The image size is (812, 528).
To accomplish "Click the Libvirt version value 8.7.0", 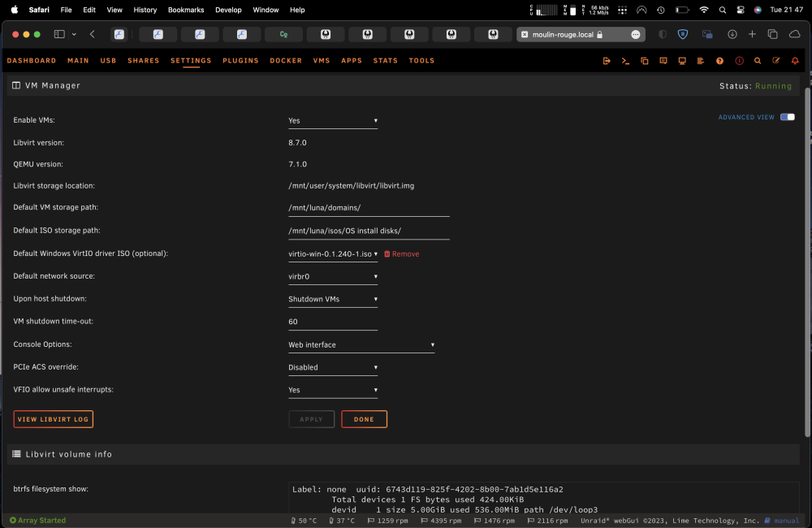I will click(297, 142).
